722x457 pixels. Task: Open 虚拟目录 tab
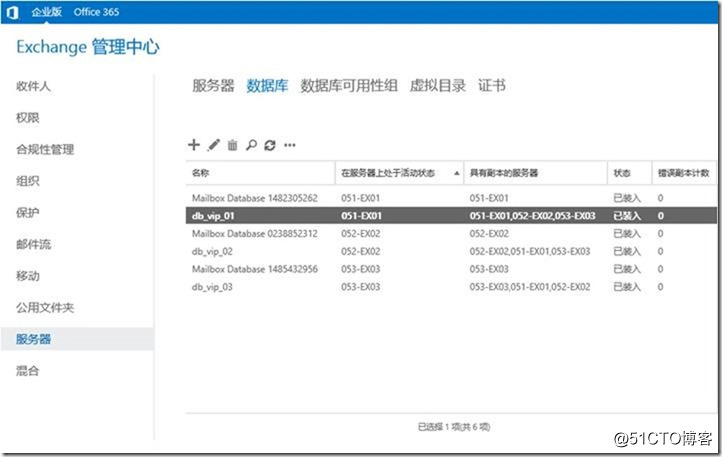(437, 86)
